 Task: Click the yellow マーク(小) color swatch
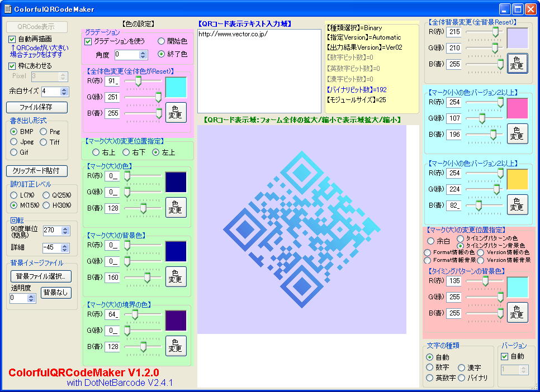pos(517,179)
